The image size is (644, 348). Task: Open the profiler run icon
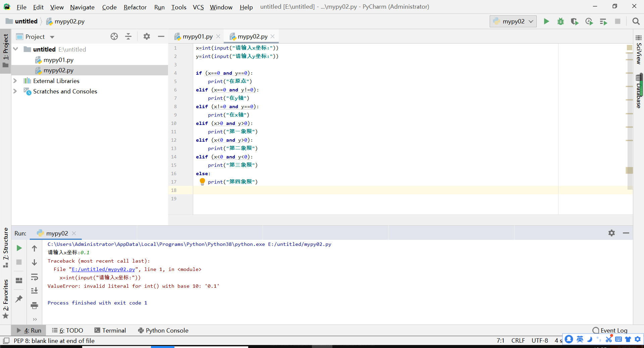click(589, 21)
